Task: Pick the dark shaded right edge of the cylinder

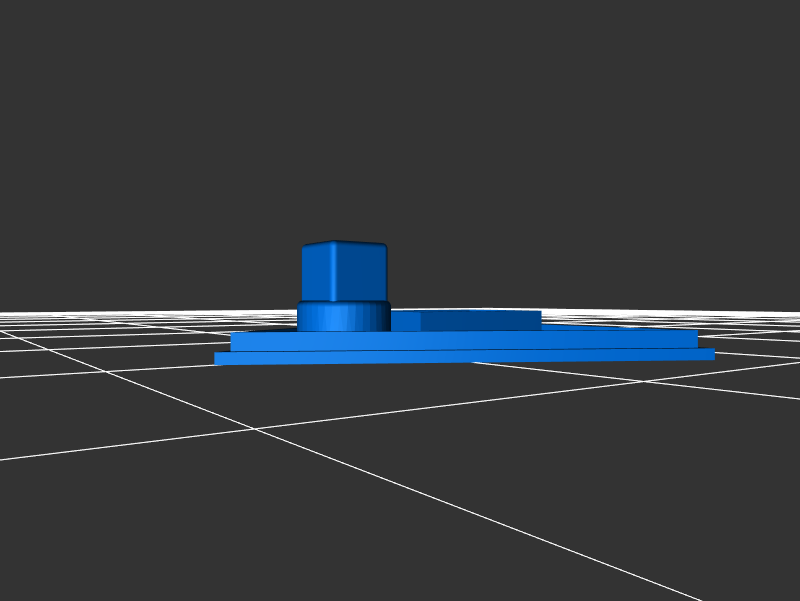Action: click(x=382, y=317)
